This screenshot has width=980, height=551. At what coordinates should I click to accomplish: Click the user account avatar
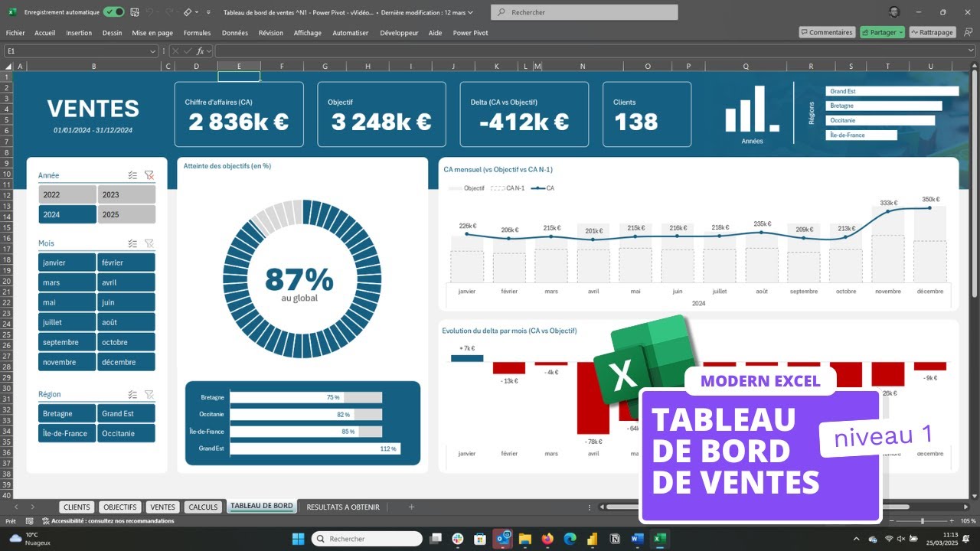[x=894, y=12]
